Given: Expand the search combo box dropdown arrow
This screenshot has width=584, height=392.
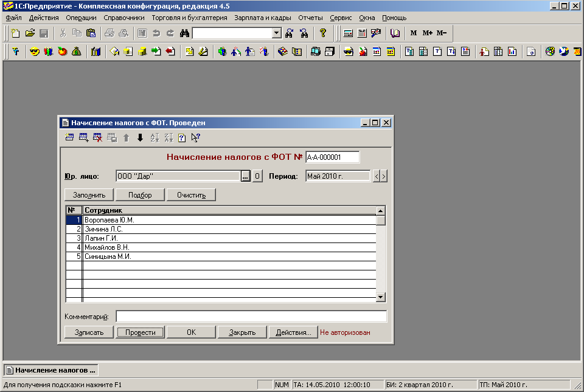Looking at the screenshot, I should (x=276, y=33).
